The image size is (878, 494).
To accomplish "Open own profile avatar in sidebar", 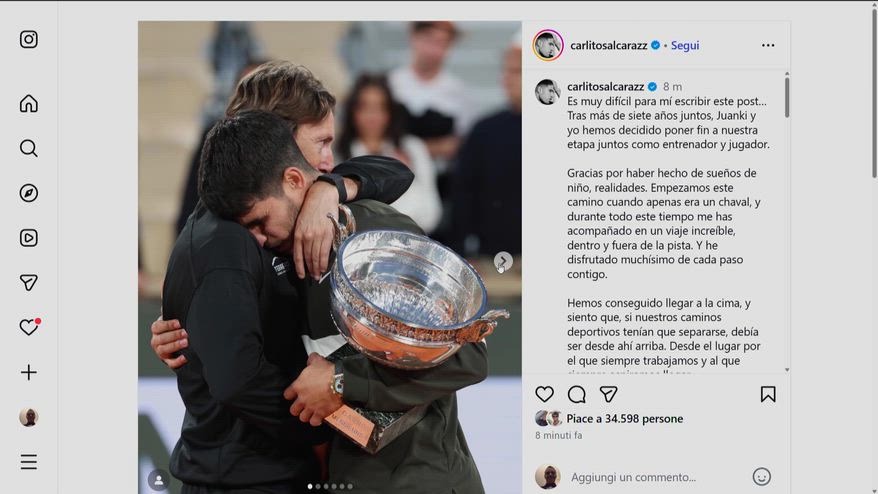I will [x=29, y=417].
